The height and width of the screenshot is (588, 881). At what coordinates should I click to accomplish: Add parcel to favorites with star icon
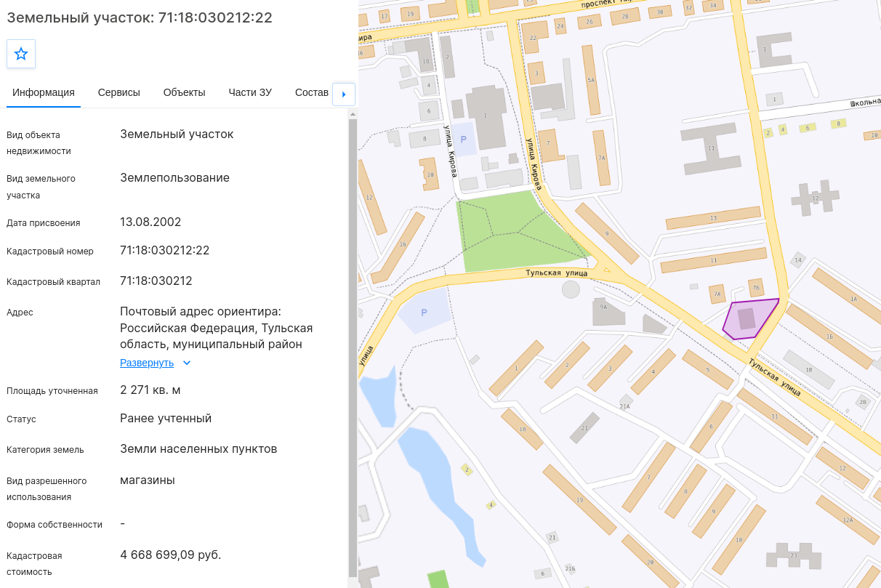pyautogui.click(x=21, y=54)
